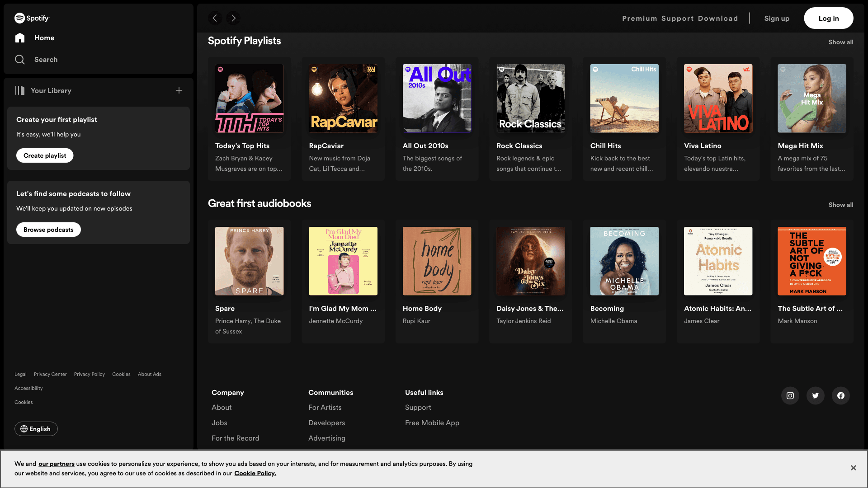Screen dimensions: 868x488
Task: Open Spotify's Facebook page
Action: [x=841, y=396]
